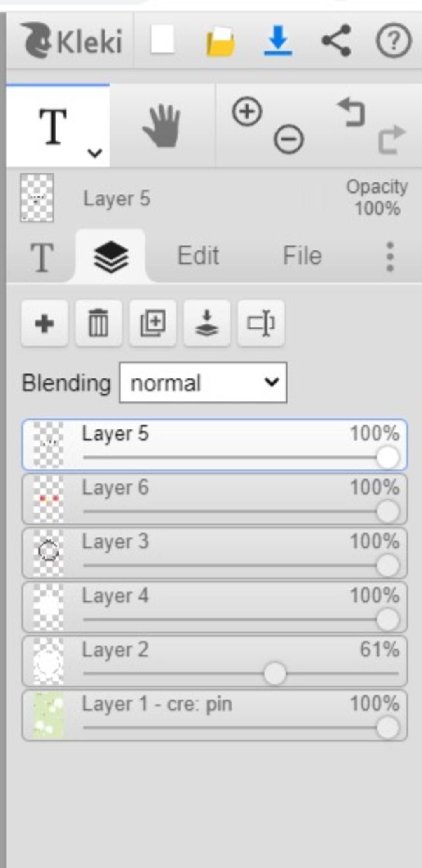This screenshot has height=868, width=422.
Task: Duplicate the current layer
Action: 153,323
